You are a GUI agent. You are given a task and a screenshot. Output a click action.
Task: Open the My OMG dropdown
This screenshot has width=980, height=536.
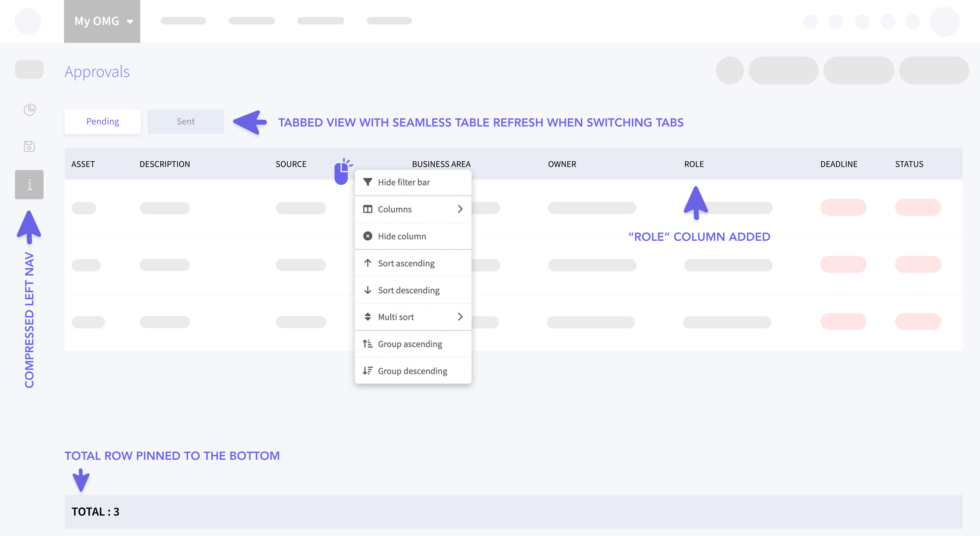pos(102,21)
